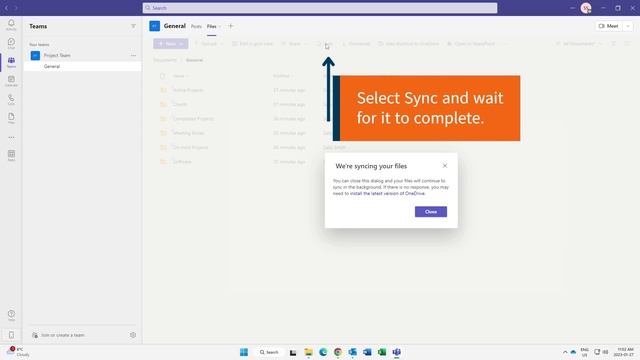
Task: Open the Completed Projects folder
Action: [193, 118]
